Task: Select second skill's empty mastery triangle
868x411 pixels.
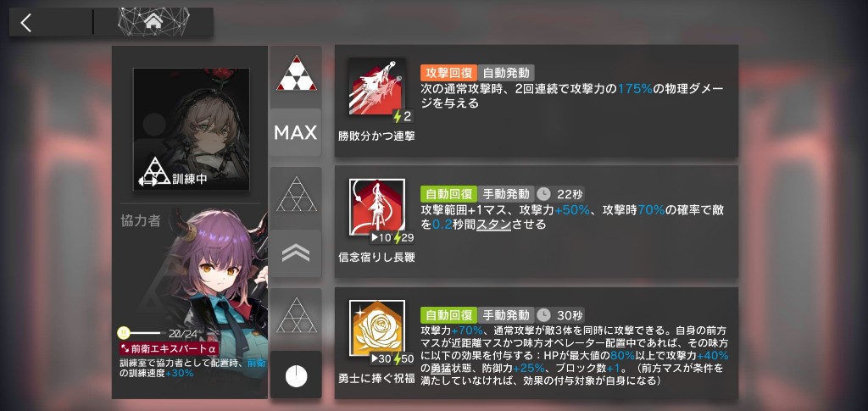Action: 296,193
